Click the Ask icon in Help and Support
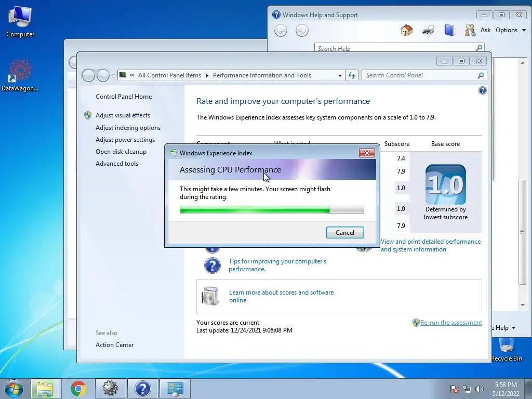The image size is (532, 399). (x=470, y=30)
